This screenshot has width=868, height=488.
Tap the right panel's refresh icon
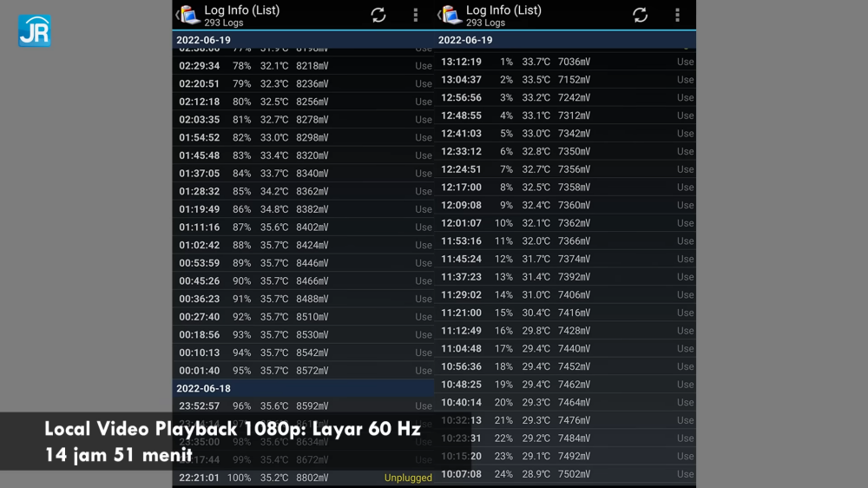tap(641, 15)
